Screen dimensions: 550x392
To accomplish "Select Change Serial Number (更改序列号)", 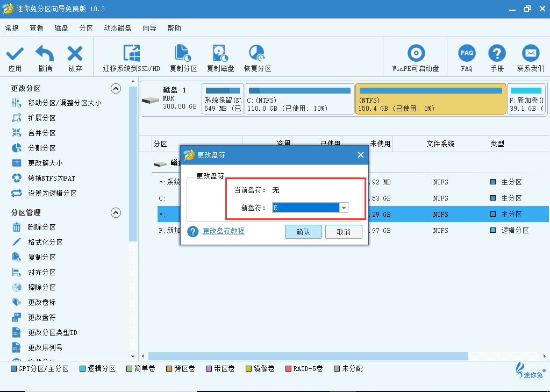I will pos(37,347).
